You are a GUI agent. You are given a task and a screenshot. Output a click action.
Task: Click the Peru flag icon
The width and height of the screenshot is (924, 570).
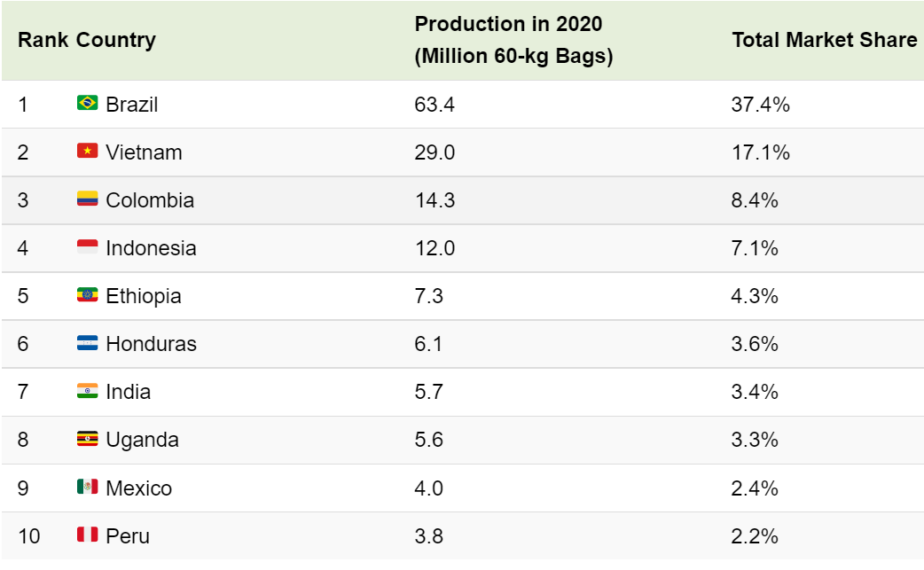pos(87,535)
